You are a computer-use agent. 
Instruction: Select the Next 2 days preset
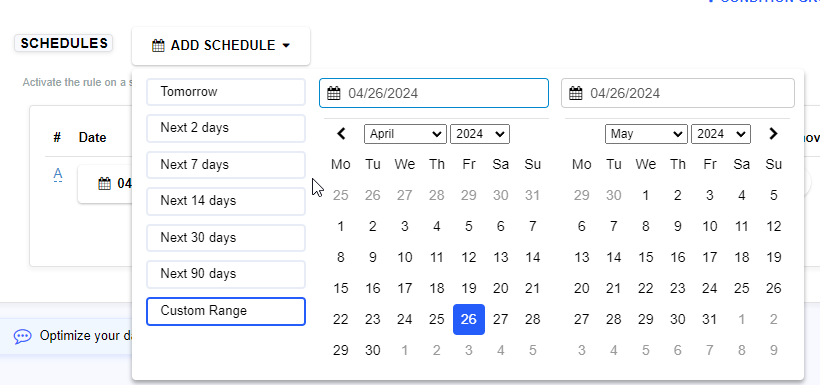(226, 128)
